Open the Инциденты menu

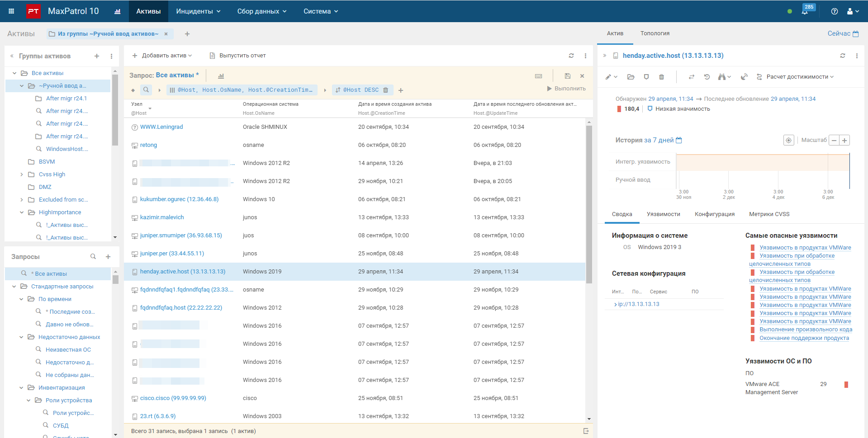198,11
